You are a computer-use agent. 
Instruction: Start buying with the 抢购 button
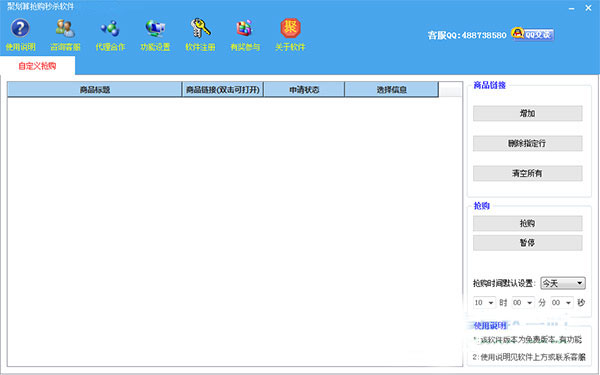pyautogui.click(x=528, y=223)
